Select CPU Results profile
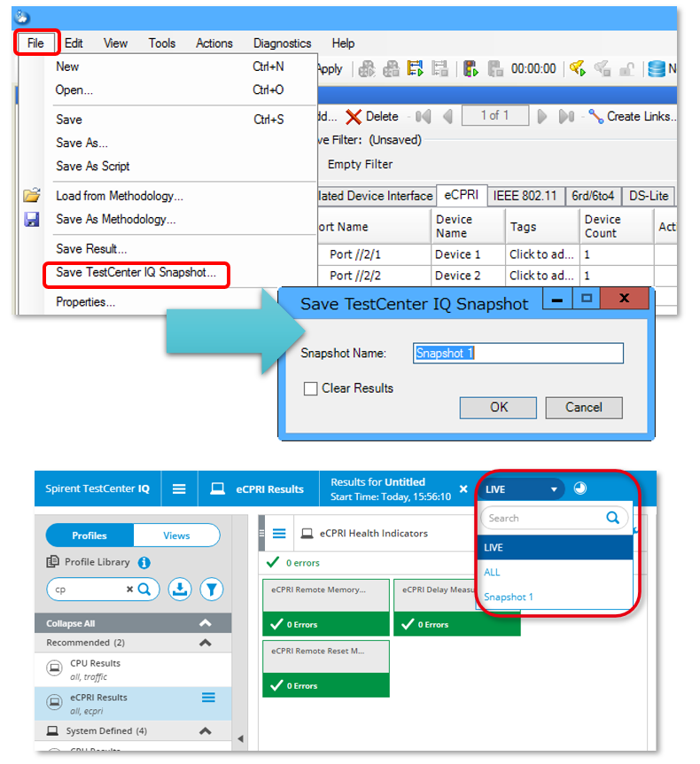 [x=133, y=670]
